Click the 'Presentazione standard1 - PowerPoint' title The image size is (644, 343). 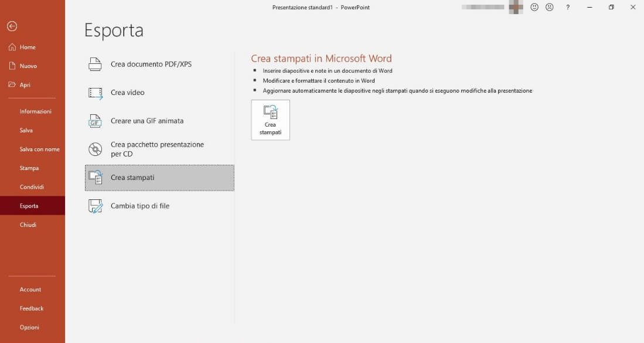point(321,8)
